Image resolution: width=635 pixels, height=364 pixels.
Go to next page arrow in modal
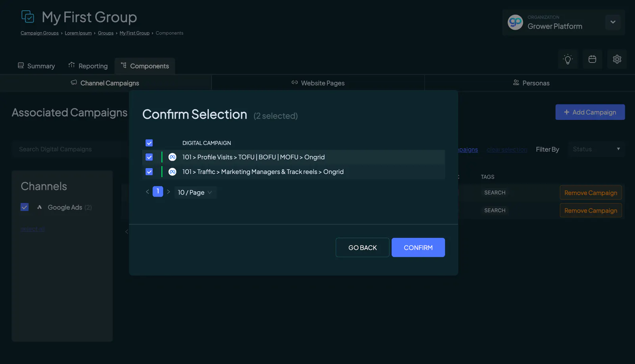[x=168, y=192]
